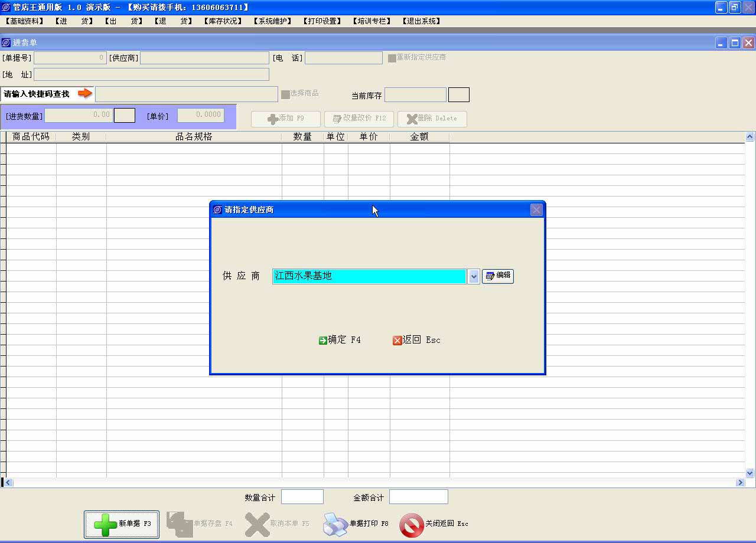Click the 金额合计 field
Screen dimensions: 756x543
pos(419,497)
